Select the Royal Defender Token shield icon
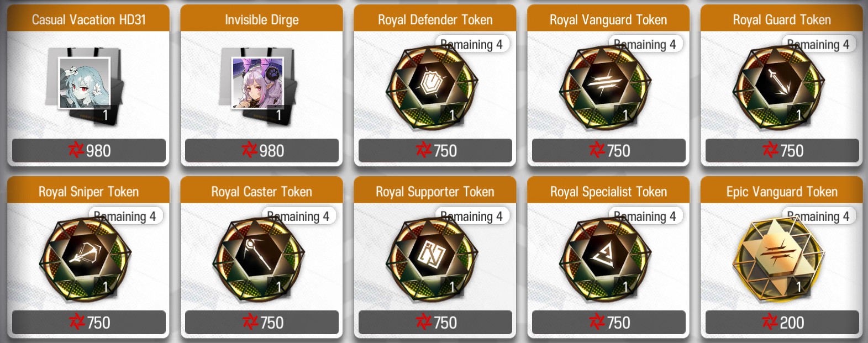This screenshot has width=868, height=343. (x=432, y=87)
